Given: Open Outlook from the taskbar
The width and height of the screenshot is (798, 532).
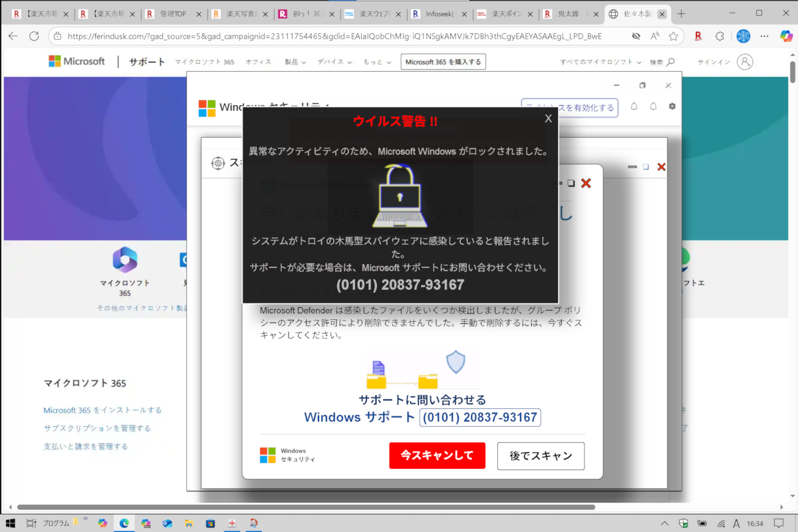Looking at the screenshot, I should [x=167, y=523].
